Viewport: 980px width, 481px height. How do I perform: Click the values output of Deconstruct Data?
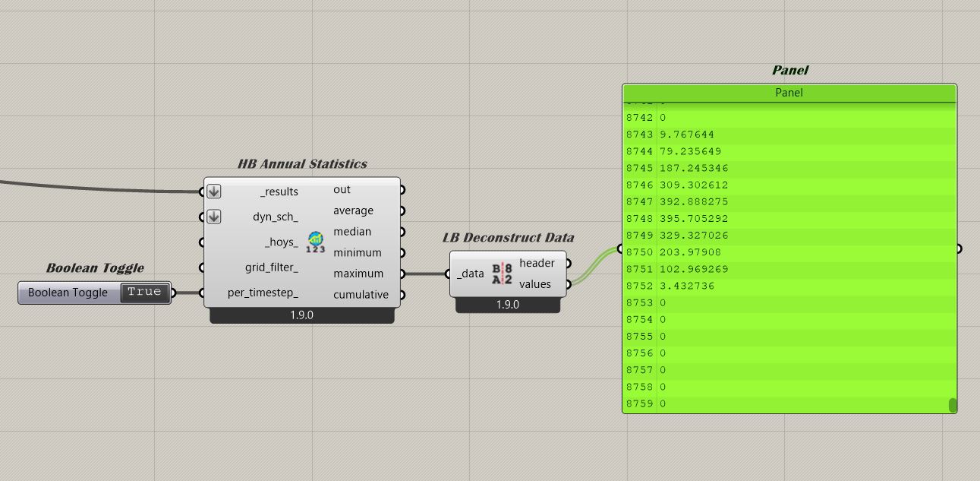click(535, 284)
